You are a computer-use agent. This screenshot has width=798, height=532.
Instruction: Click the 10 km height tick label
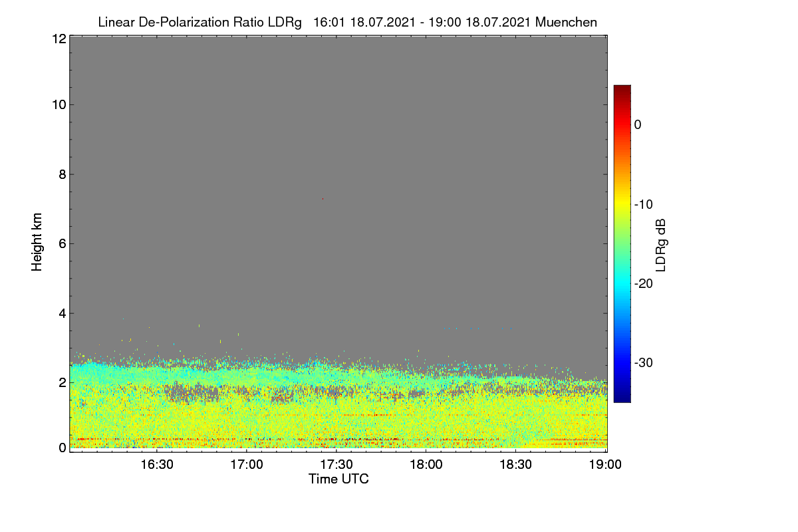coord(58,104)
